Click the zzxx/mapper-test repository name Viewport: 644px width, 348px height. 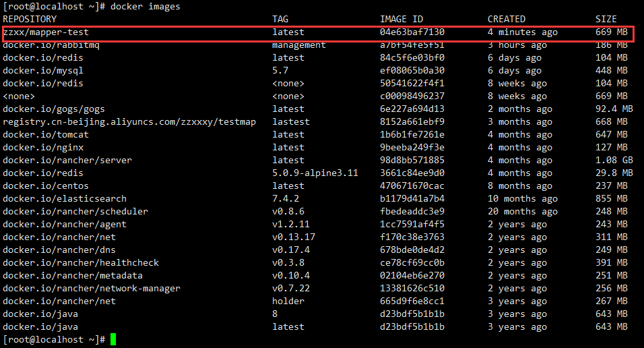click(x=46, y=32)
